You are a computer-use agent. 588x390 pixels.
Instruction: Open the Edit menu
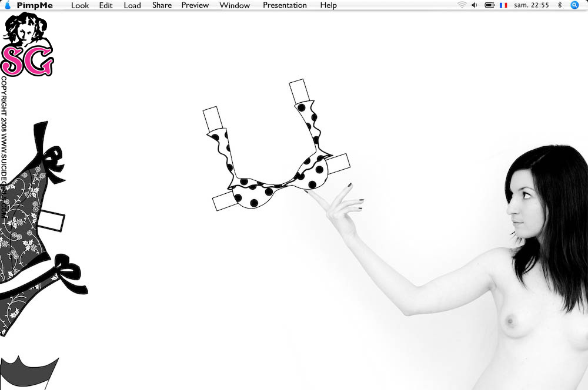[x=106, y=5]
